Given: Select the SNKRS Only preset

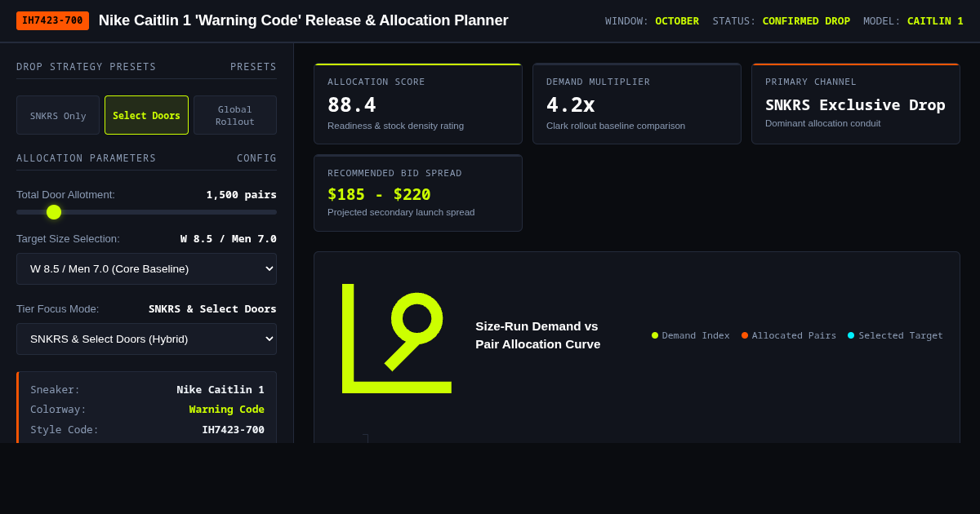Looking at the screenshot, I should tap(58, 115).
